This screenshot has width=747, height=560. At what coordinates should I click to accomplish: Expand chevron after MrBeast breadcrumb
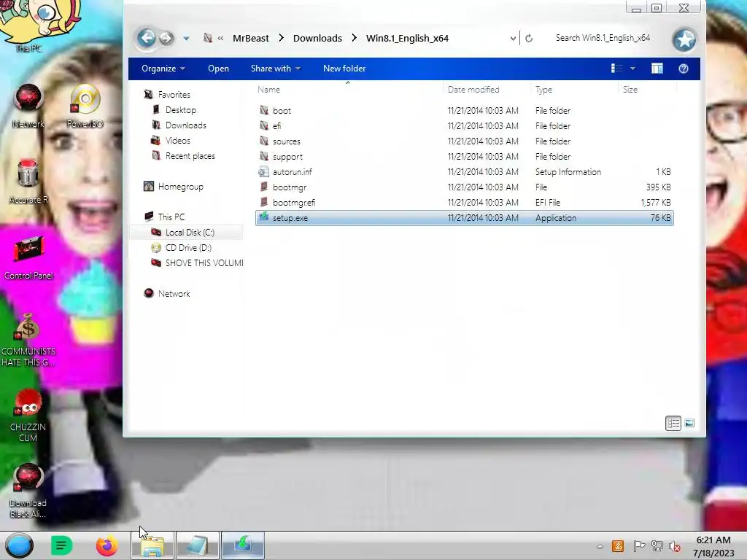[x=281, y=38]
